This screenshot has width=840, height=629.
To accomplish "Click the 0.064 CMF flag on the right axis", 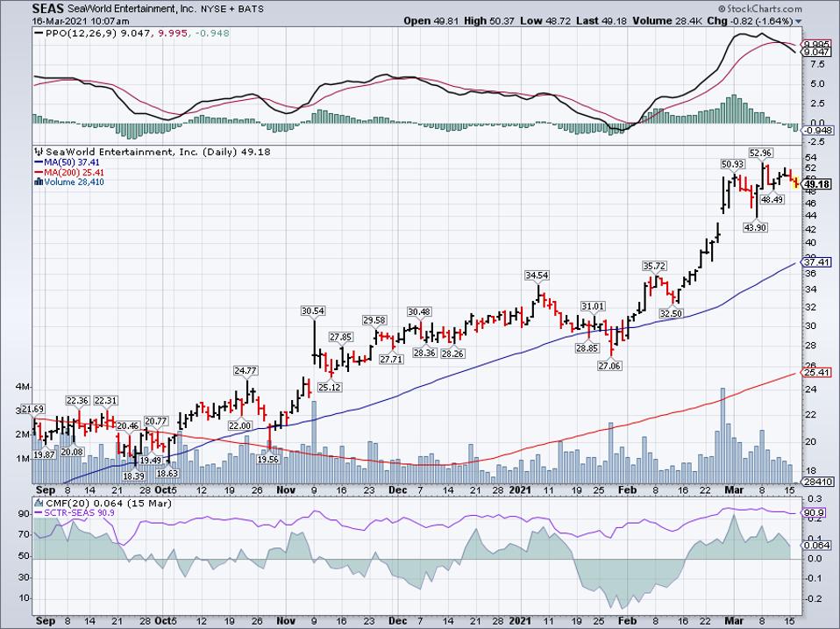I will tap(816, 546).
